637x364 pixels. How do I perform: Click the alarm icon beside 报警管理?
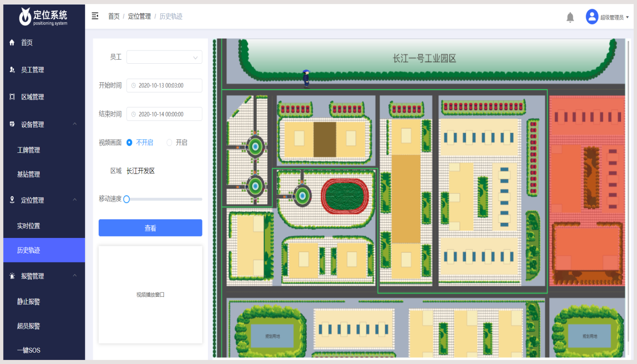[12, 276]
